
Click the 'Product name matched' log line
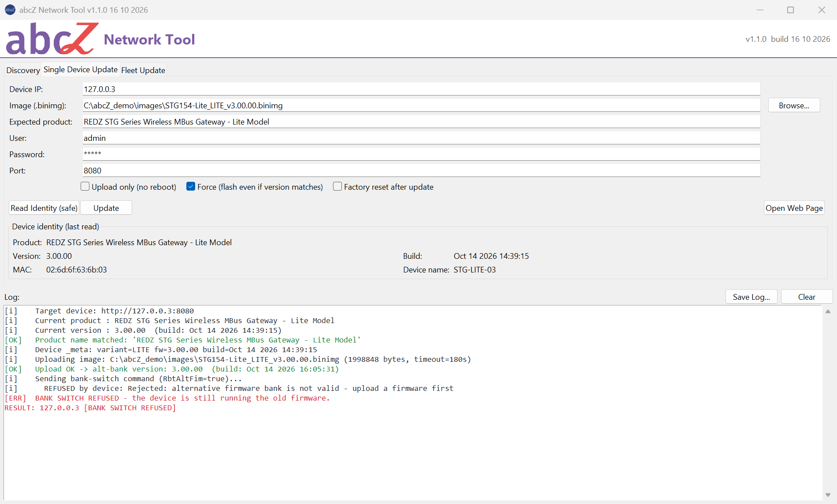point(183,340)
